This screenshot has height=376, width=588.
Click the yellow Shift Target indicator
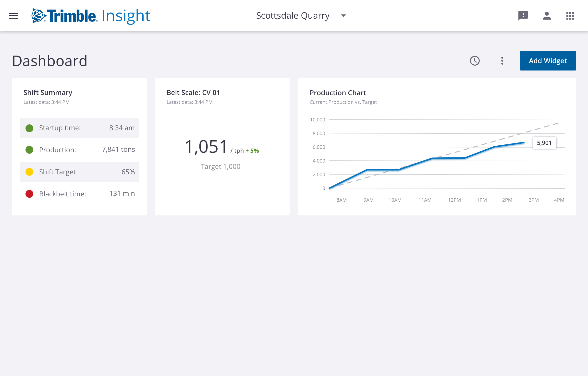(29, 172)
